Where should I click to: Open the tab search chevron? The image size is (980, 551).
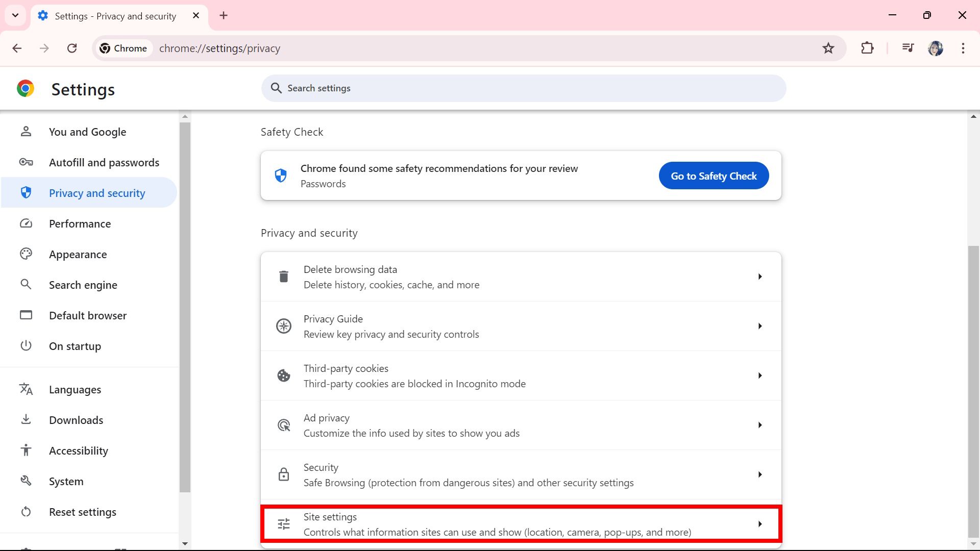click(15, 15)
